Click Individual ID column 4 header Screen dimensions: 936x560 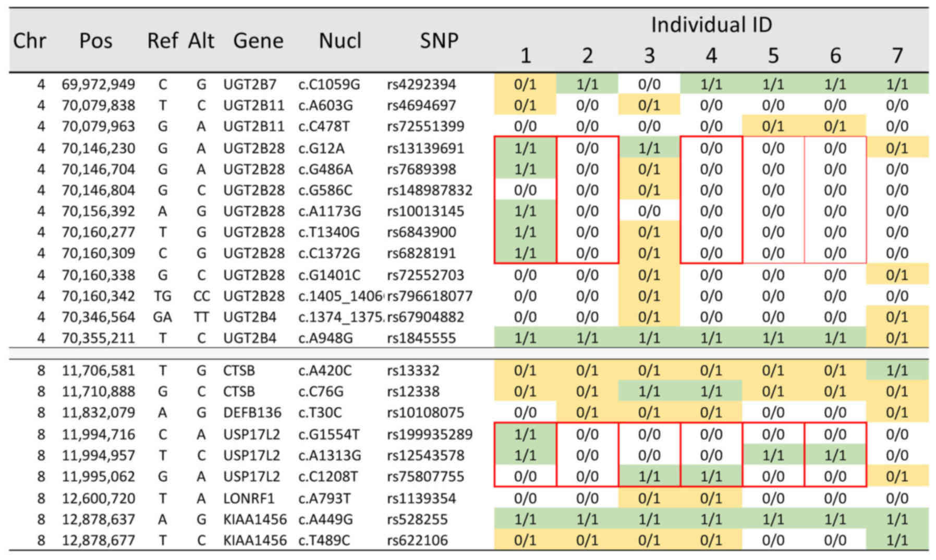click(711, 56)
